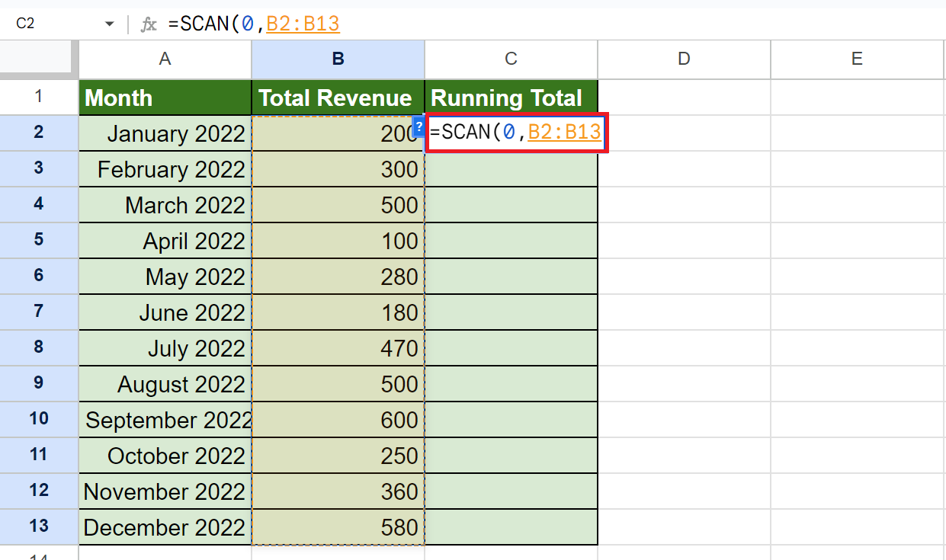Click the cell containing September 2022
The width and height of the screenshot is (946, 560).
[165, 420]
